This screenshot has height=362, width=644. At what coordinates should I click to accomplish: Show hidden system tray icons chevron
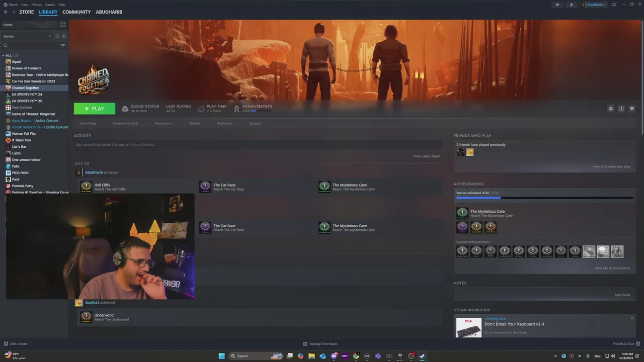pos(556,356)
